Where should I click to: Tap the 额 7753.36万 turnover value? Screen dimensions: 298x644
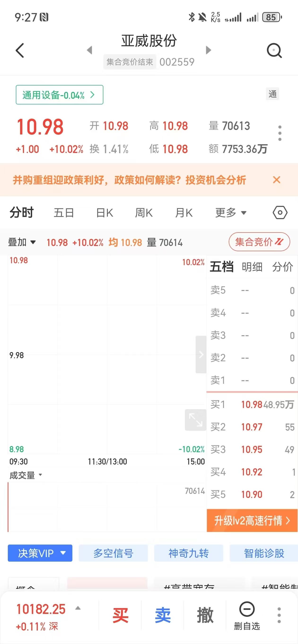coord(238,149)
